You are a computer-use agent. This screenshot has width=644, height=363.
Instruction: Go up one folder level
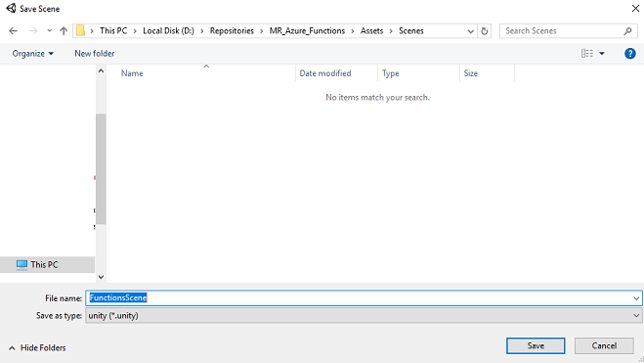(64, 31)
